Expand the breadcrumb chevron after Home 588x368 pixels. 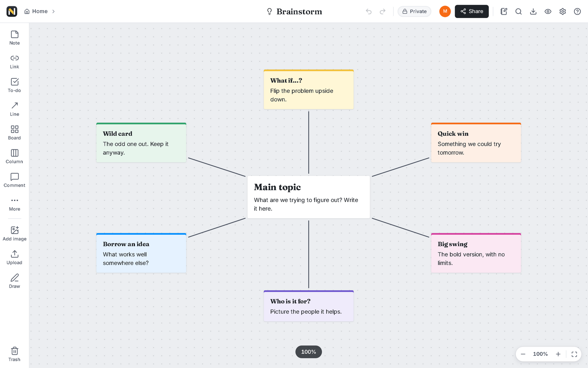pyautogui.click(x=53, y=11)
